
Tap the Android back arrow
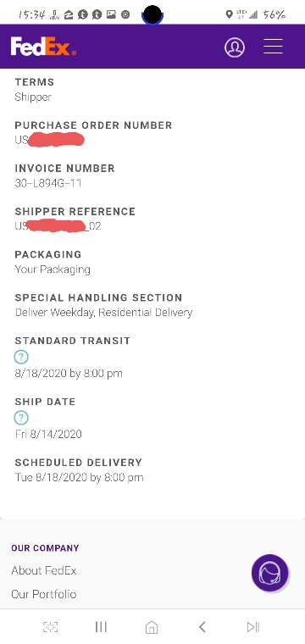click(202, 627)
